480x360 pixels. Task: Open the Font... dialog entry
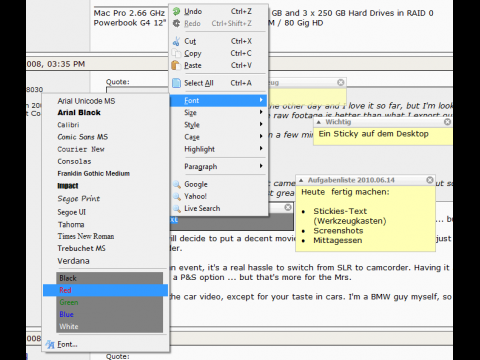[105, 344]
